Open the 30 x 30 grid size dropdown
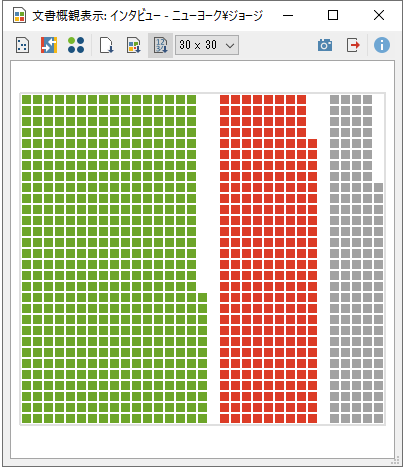 (x=207, y=45)
